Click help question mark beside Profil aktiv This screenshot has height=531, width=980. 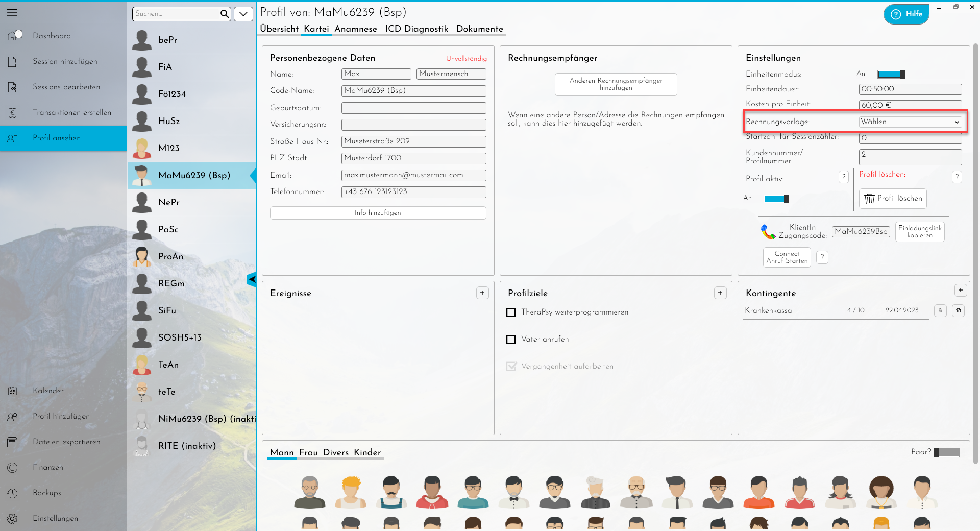click(844, 177)
